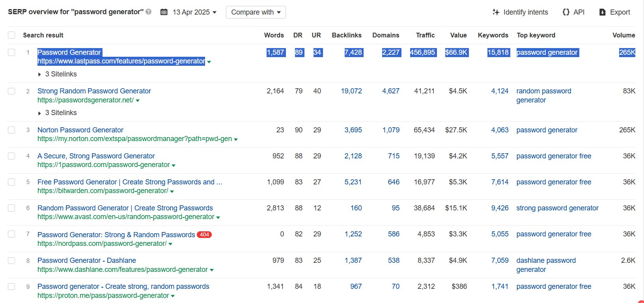The image size is (644, 303).
Task: Click the Domains column header
Action: [x=386, y=35]
